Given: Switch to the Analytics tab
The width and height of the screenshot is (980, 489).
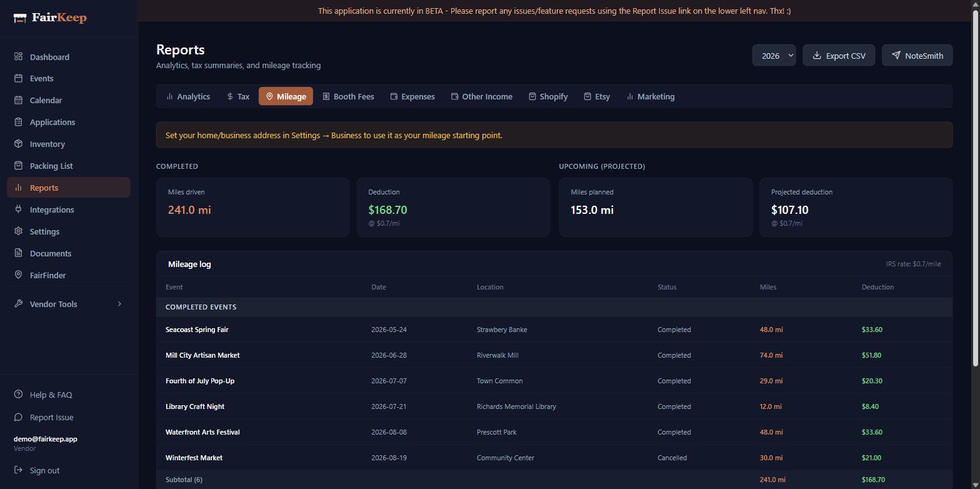Looking at the screenshot, I should (x=188, y=96).
